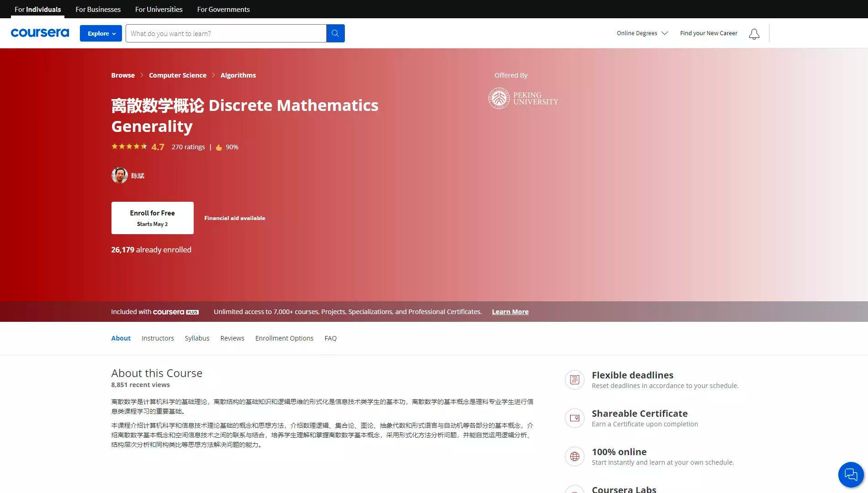The image size is (868, 493).
Task: Click the Flexible deadlines calendar icon
Action: [x=574, y=379]
